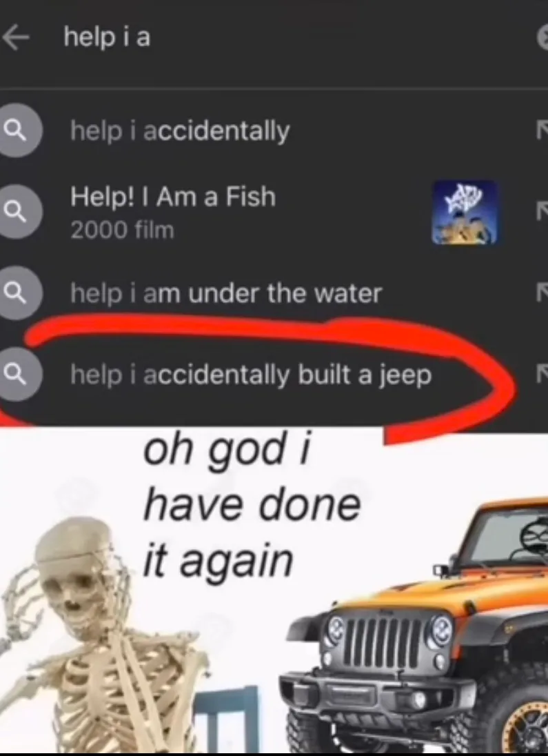Insert 'built a jeep' suggestion using its arrow icon
The height and width of the screenshot is (756, 548).
(542, 374)
